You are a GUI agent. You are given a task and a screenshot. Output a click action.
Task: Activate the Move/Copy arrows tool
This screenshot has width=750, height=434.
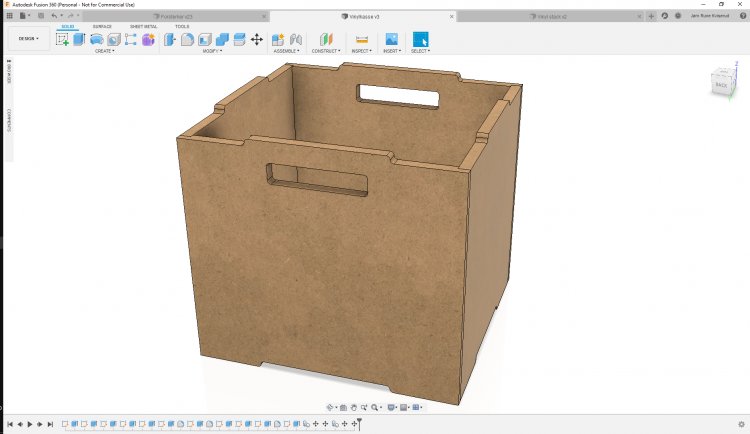(x=256, y=39)
